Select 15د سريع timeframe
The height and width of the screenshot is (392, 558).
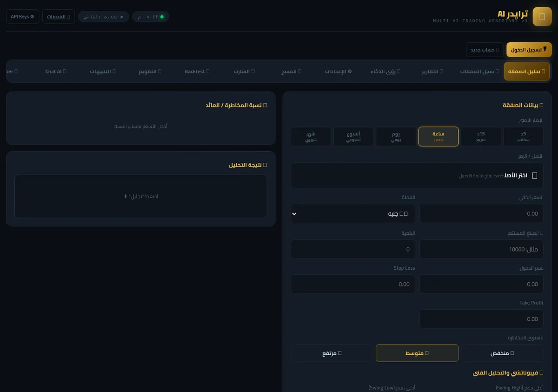pos(481,136)
